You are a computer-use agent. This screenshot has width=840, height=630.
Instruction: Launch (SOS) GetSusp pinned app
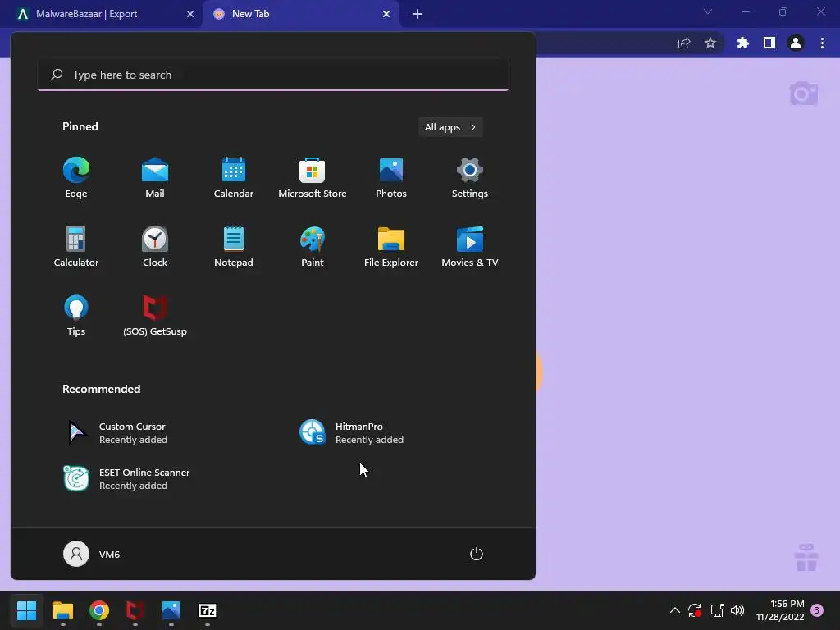coord(155,316)
